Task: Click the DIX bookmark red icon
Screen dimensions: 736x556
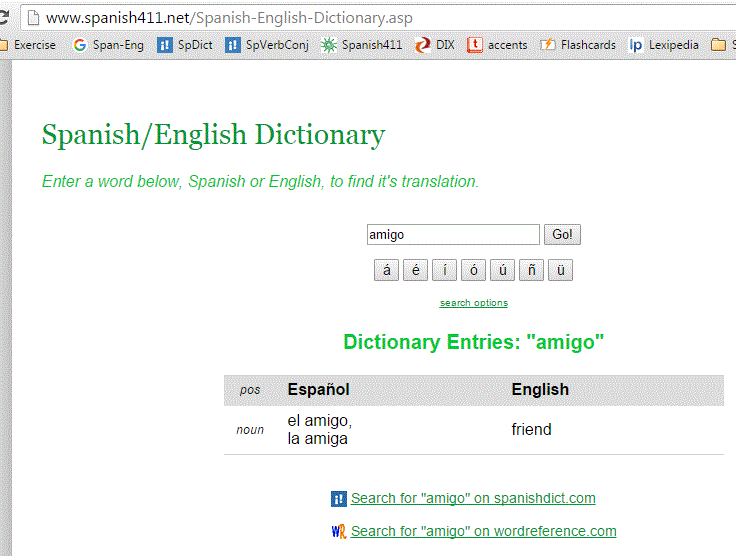Action: pyautogui.click(x=422, y=45)
